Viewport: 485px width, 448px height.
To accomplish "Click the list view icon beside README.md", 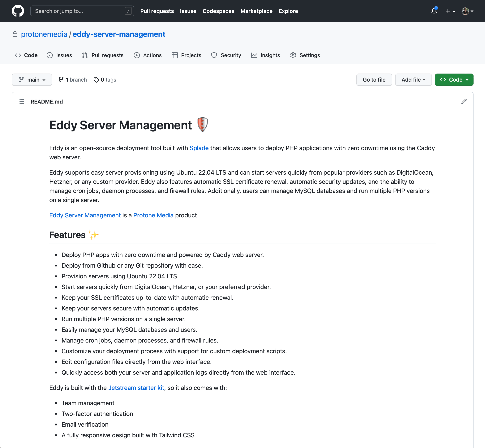I will click(x=22, y=101).
